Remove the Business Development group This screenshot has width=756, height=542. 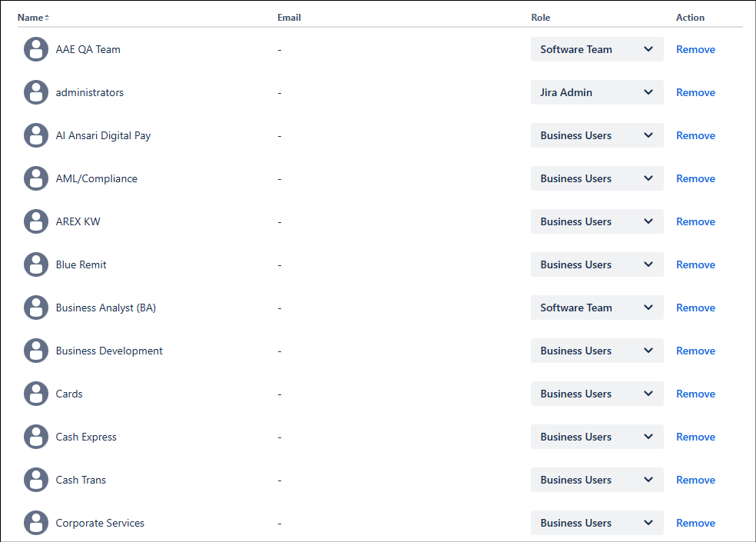coord(695,351)
